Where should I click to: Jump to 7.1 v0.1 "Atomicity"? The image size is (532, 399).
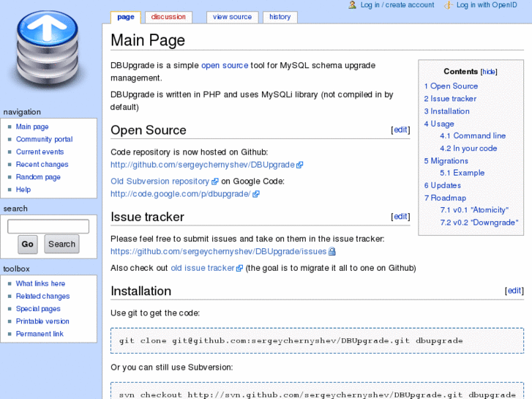click(x=474, y=210)
